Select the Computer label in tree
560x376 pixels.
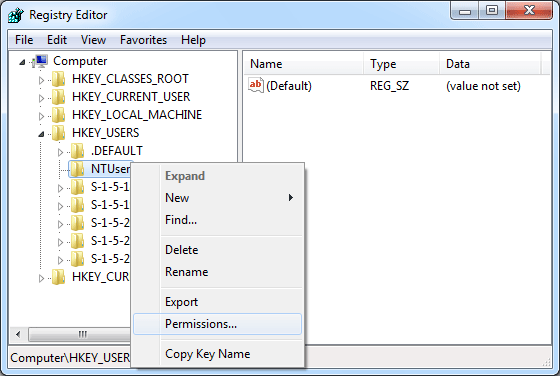tap(80, 61)
